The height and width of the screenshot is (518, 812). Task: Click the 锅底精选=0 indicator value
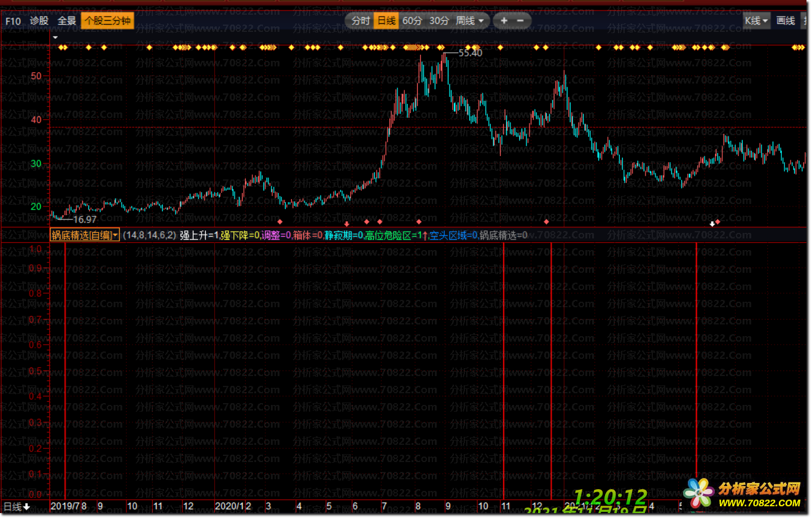click(503, 235)
